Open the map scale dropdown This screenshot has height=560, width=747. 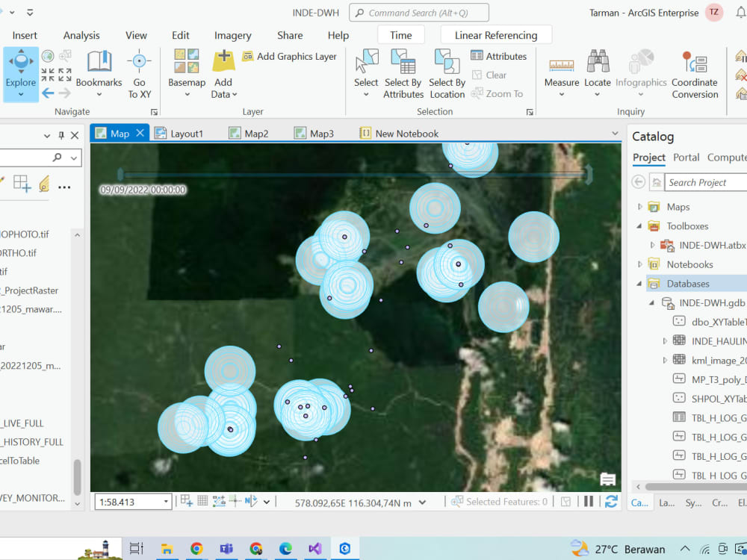coord(166,502)
